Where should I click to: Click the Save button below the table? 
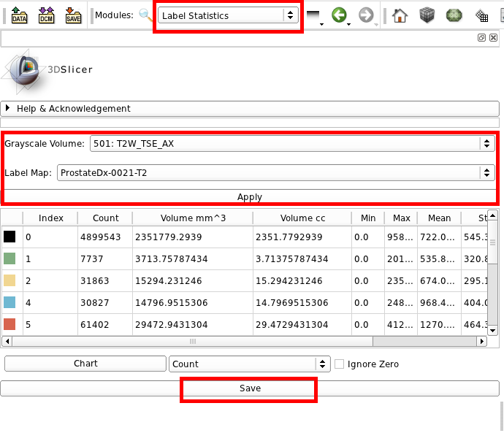(x=250, y=388)
